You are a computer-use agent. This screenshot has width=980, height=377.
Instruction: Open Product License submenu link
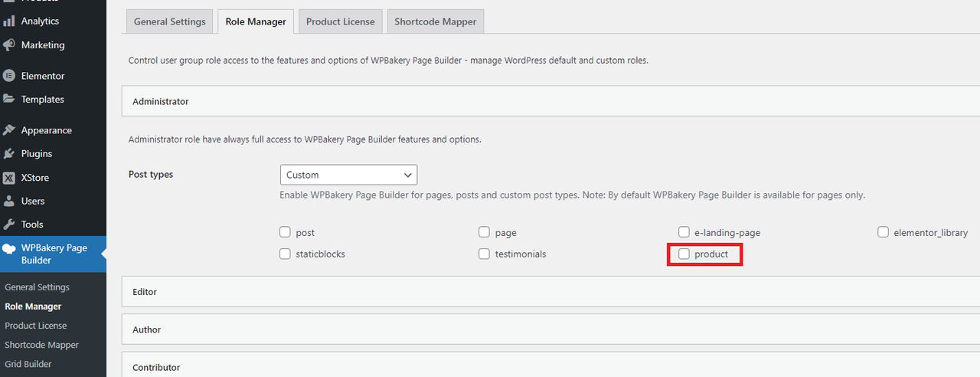36,326
